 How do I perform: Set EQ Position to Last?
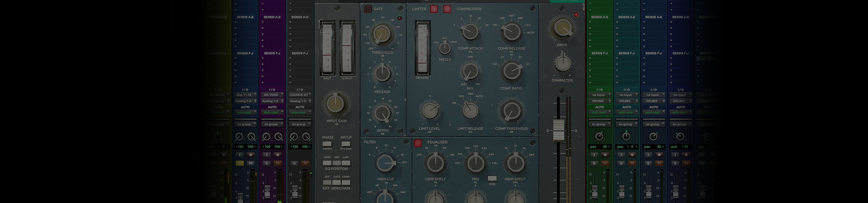coord(346,163)
